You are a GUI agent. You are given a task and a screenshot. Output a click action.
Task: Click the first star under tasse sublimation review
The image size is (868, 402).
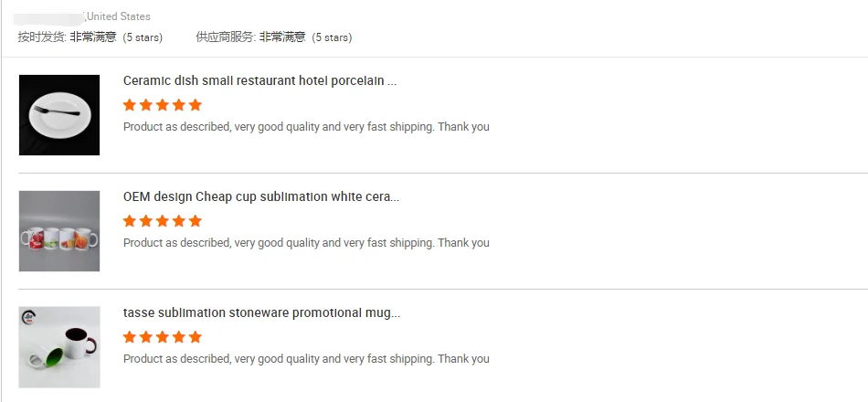(x=130, y=337)
